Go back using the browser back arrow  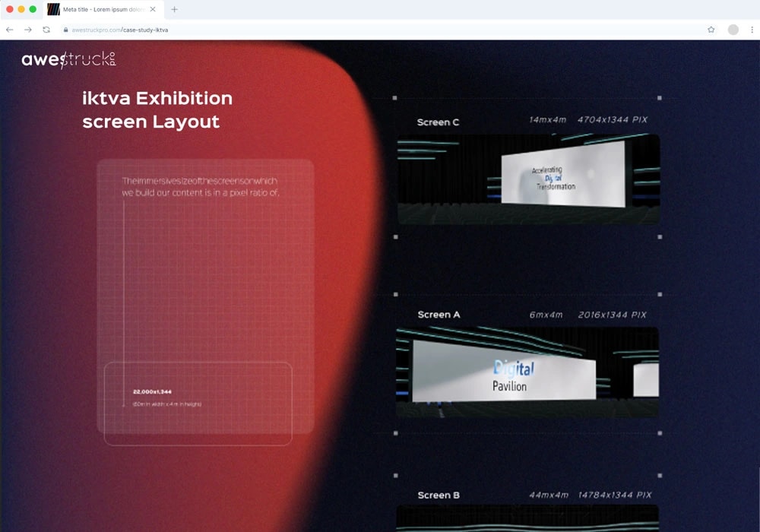coord(10,30)
